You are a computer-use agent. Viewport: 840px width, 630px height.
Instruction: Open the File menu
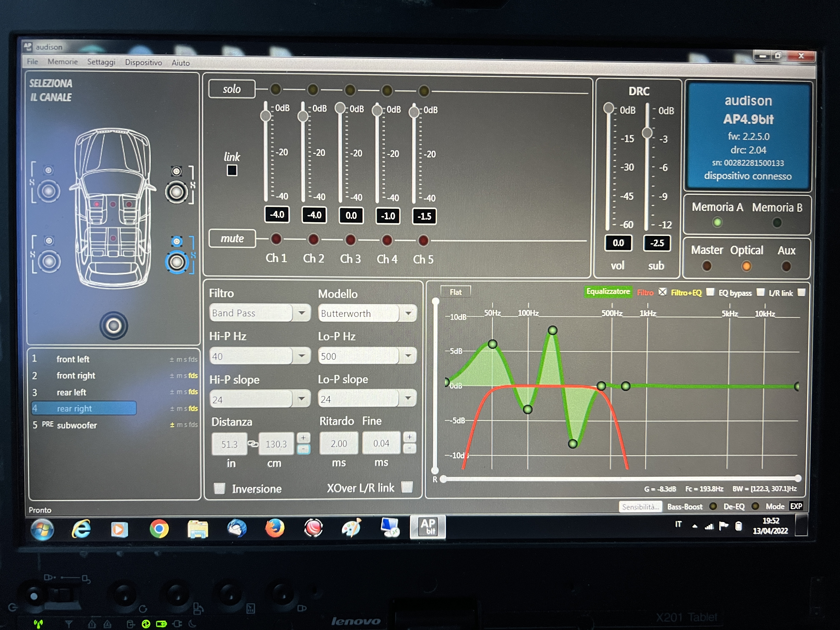(x=32, y=61)
